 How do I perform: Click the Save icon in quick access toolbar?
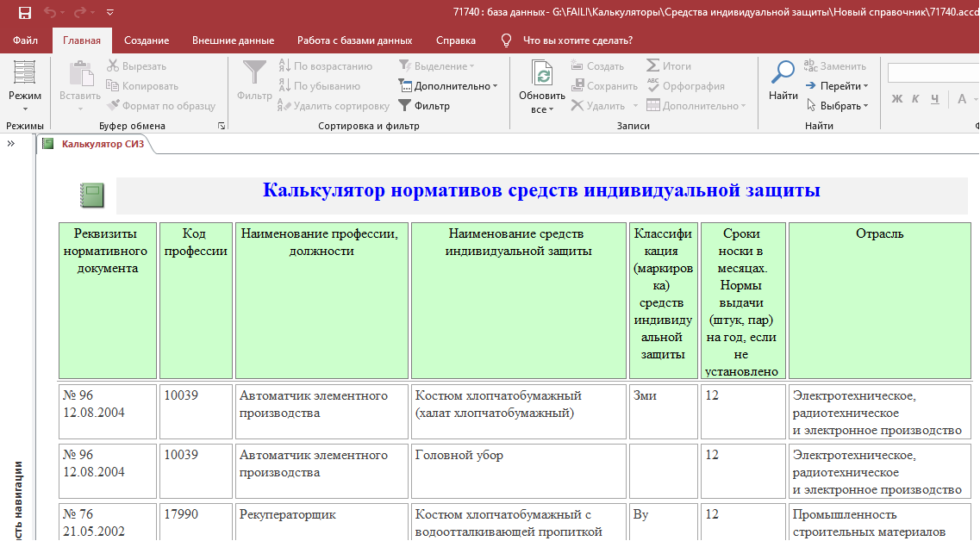pos(25,13)
